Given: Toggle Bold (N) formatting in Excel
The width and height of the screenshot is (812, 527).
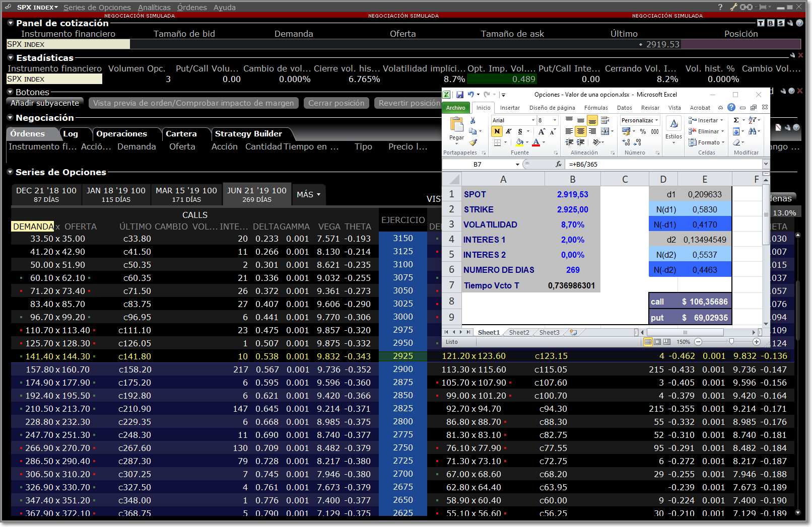Looking at the screenshot, I should tap(497, 131).
